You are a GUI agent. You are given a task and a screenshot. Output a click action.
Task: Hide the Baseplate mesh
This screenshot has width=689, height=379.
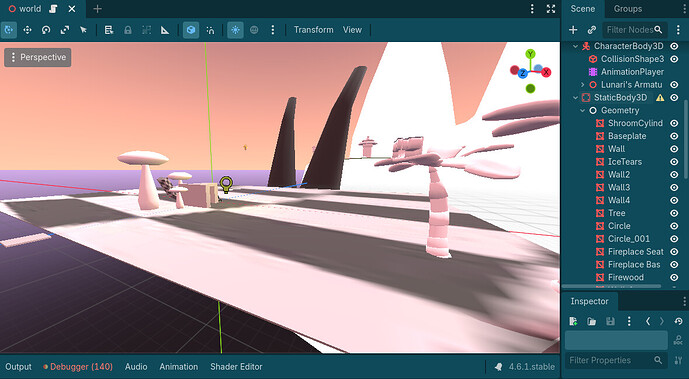(x=674, y=136)
